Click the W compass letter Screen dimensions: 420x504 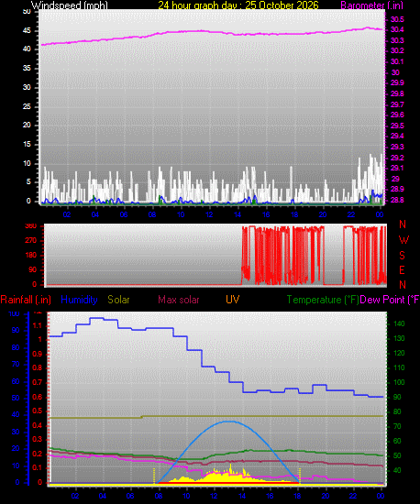click(403, 240)
